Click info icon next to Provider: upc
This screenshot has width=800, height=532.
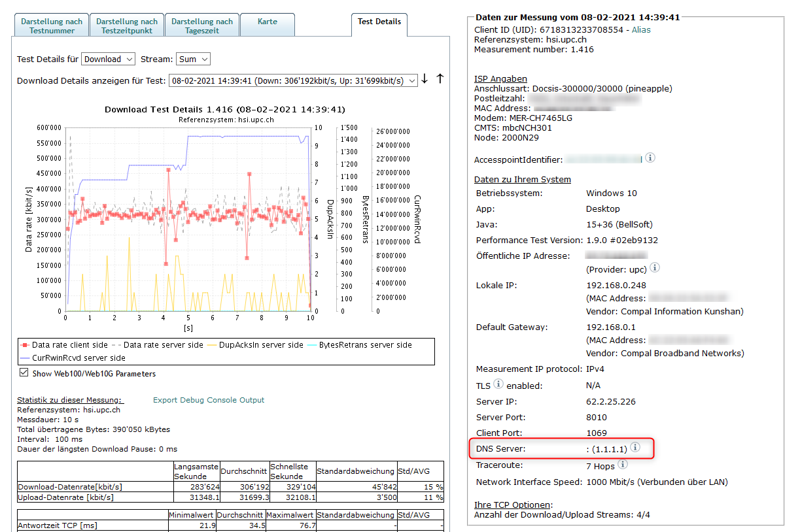[x=655, y=268]
